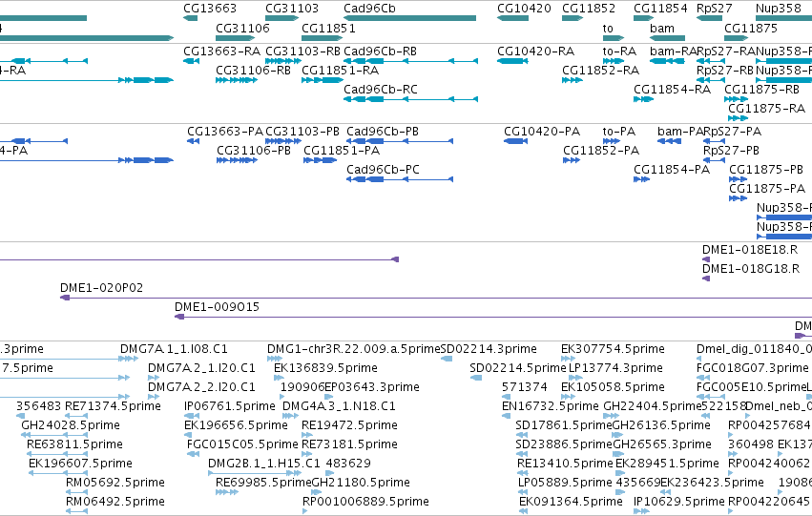Click protein CG31103-PB
The height and width of the screenshot is (516, 812).
302,132
